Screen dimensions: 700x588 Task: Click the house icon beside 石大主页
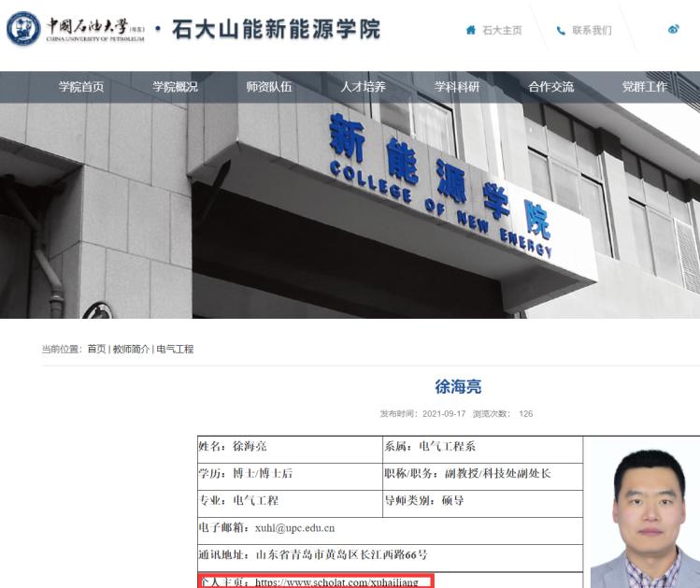(x=471, y=30)
